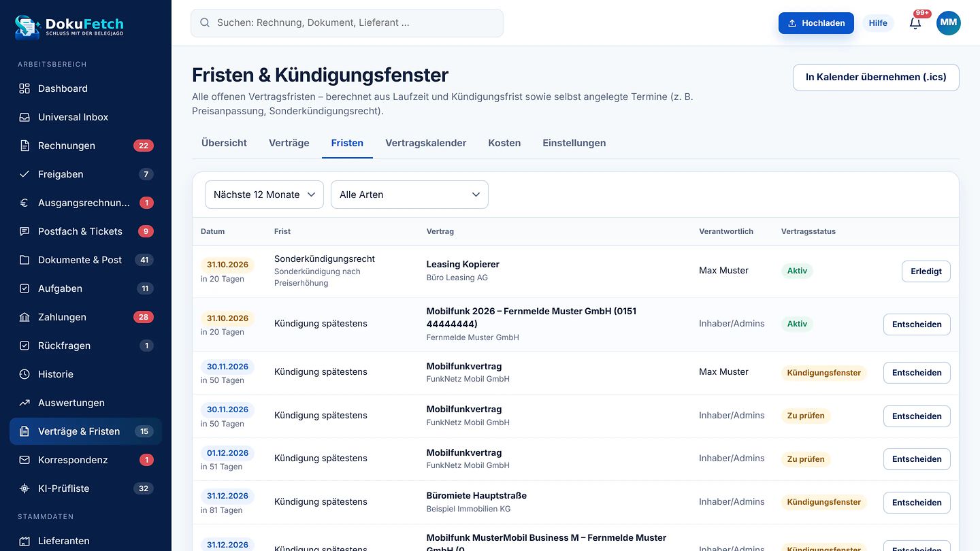Click the Zahlungen bank icon

point(24,317)
